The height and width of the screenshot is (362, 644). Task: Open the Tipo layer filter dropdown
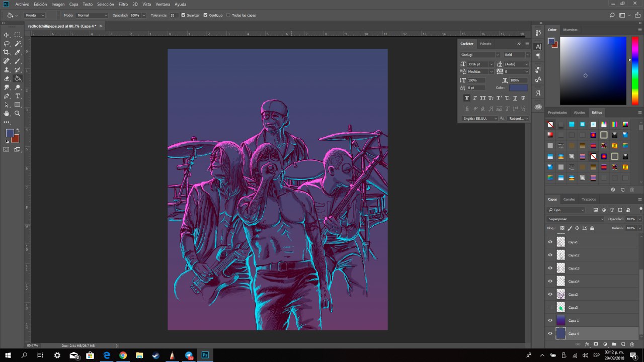click(x=566, y=210)
